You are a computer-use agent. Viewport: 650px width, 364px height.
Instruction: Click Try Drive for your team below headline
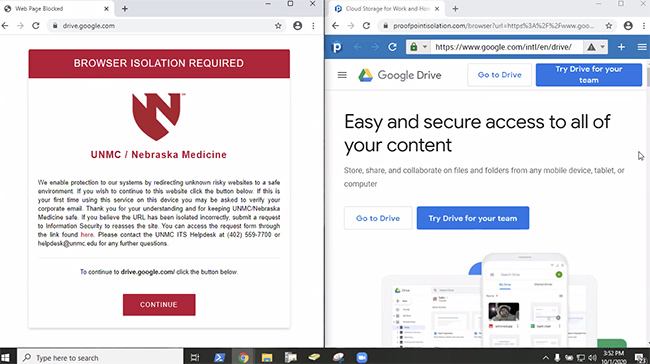click(473, 218)
